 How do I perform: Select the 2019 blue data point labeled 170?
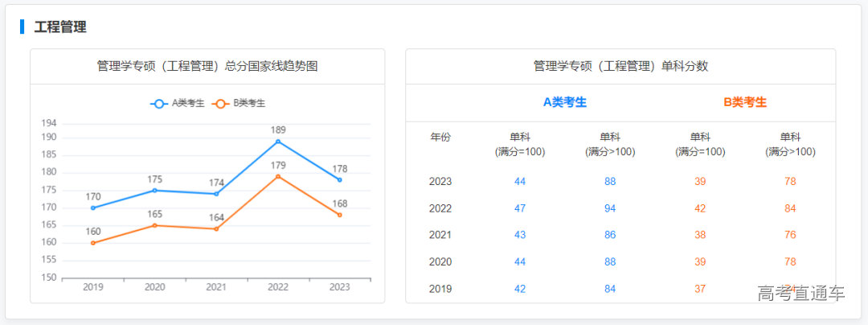click(93, 208)
